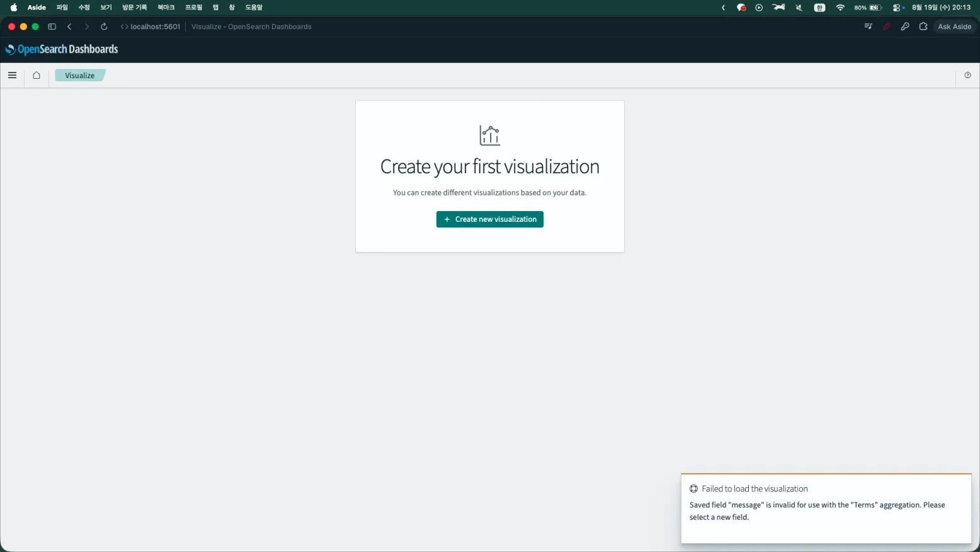Open the password key icon in toolbar
Image resolution: width=980 pixels, height=552 pixels.
click(x=904, y=26)
